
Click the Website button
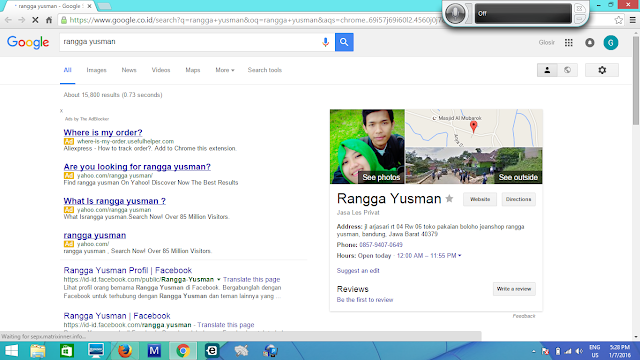pyautogui.click(x=480, y=199)
